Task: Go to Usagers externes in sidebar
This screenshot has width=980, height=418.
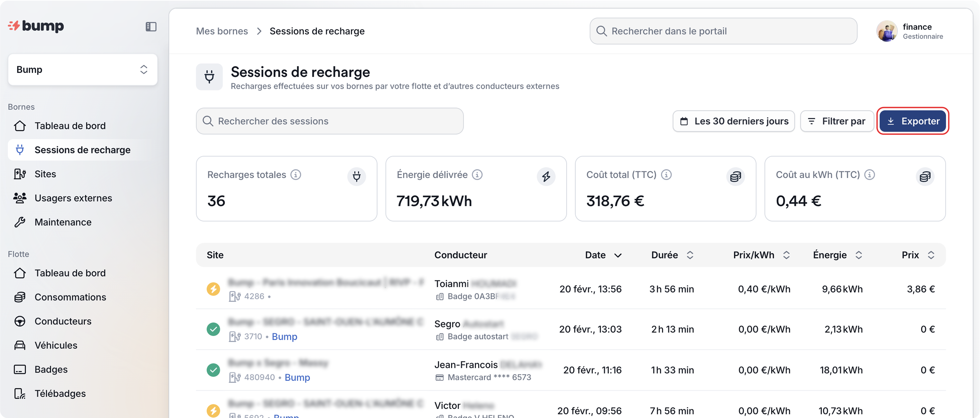Action: point(73,198)
